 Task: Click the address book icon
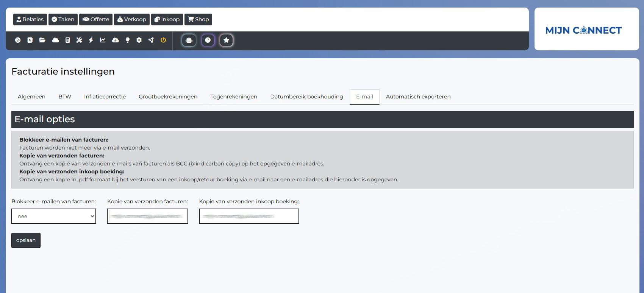(x=30, y=40)
